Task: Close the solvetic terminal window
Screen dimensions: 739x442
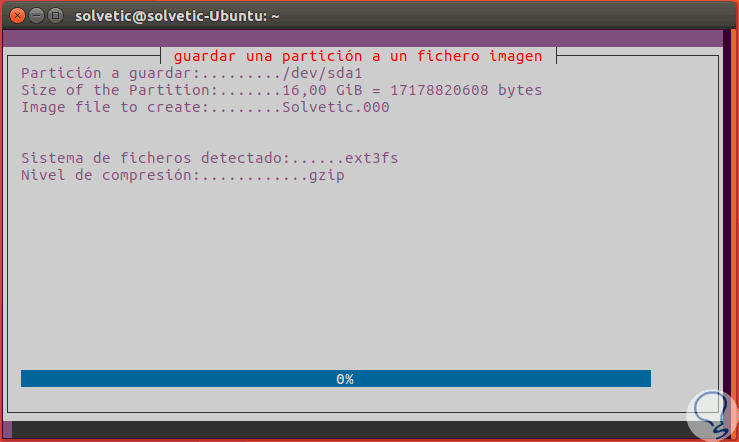Action: (17, 16)
